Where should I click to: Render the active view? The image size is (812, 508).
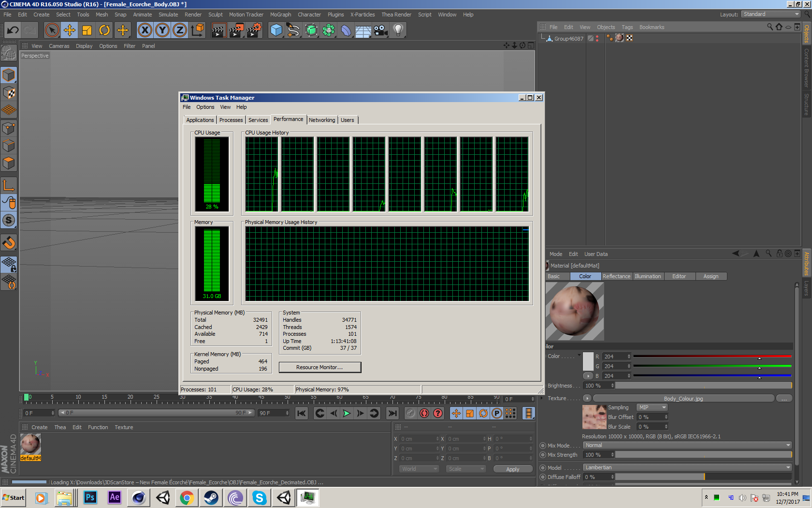[x=218, y=30]
